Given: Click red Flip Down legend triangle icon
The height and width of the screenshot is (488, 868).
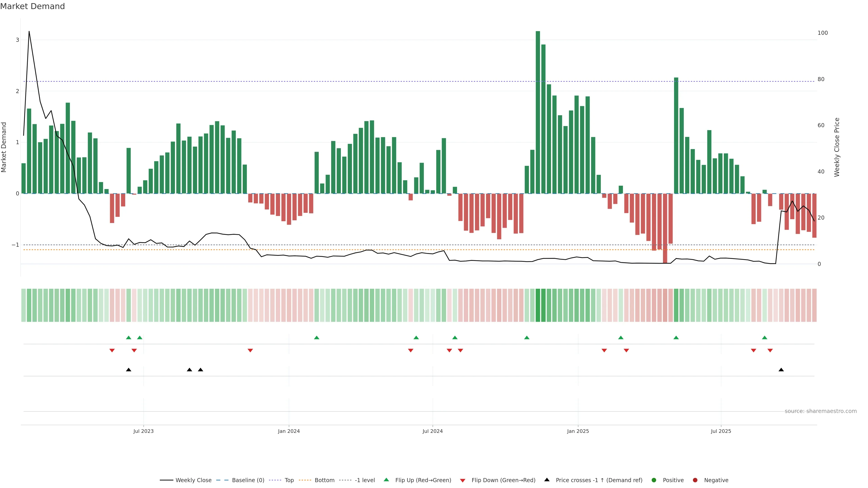Looking at the screenshot, I should pos(463,480).
